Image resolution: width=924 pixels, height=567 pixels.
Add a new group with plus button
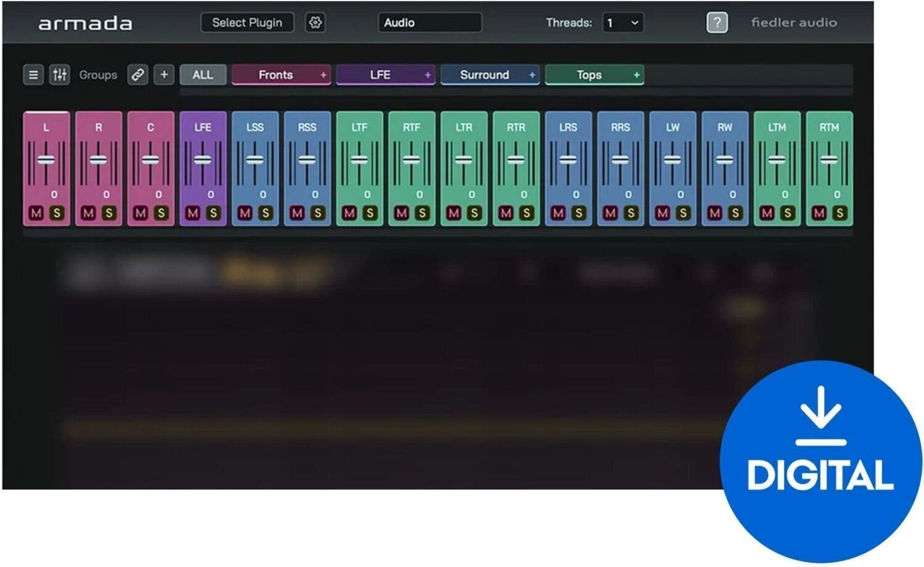click(164, 75)
